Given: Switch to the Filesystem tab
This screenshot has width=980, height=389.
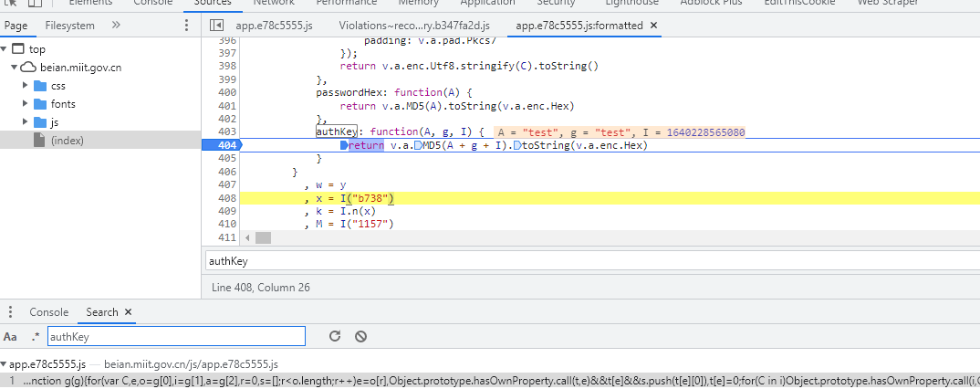Looking at the screenshot, I should (x=69, y=26).
